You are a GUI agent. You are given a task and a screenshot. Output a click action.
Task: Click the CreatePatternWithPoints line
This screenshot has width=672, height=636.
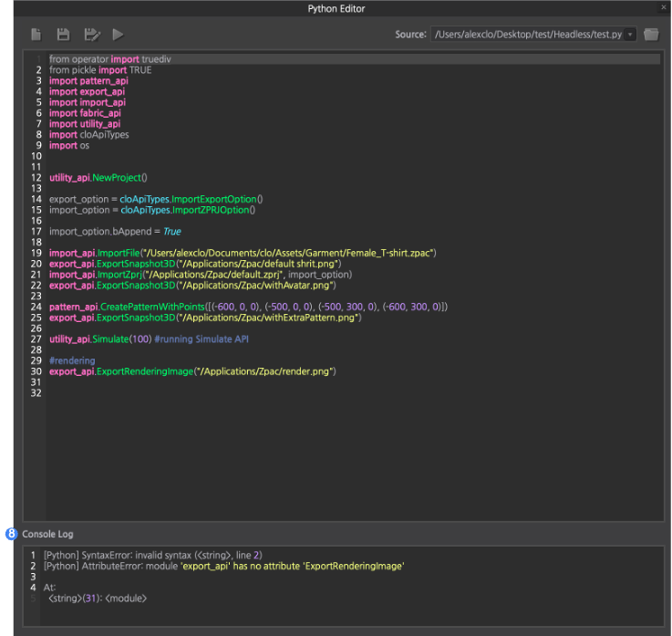pos(248,307)
